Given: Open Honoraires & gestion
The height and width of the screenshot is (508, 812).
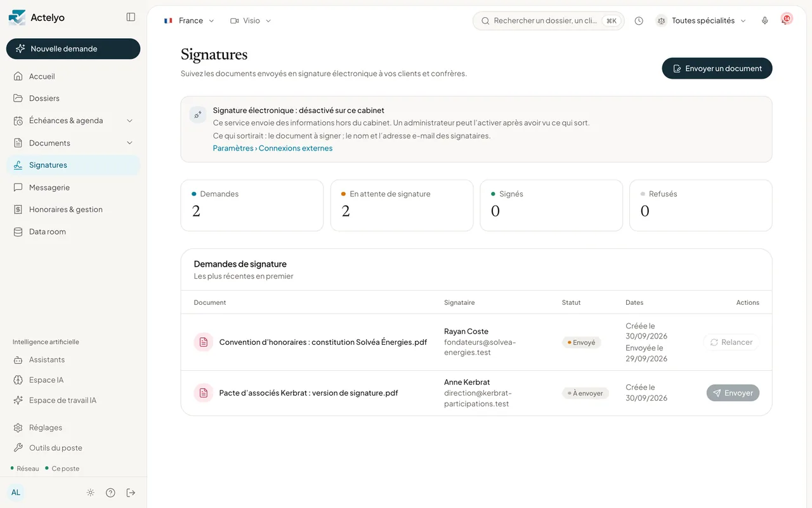Looking at the screenshot, I should [73, 210].
